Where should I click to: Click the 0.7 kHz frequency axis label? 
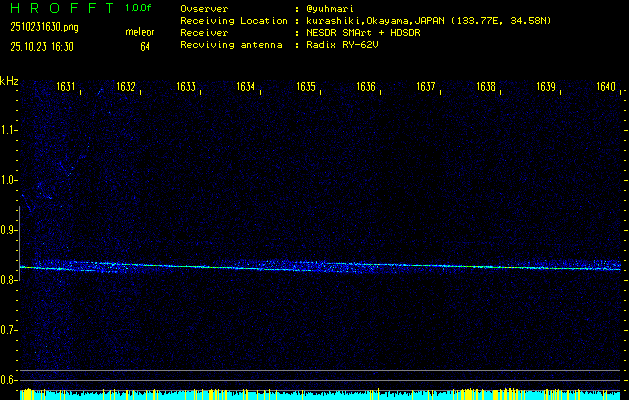9,330
